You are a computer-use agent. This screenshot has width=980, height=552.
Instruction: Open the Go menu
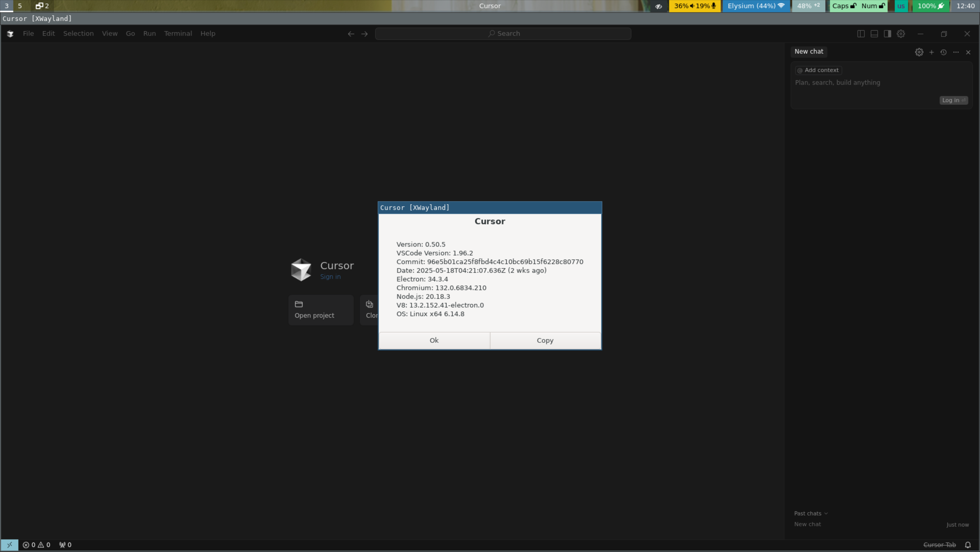[x=130, y=33]
